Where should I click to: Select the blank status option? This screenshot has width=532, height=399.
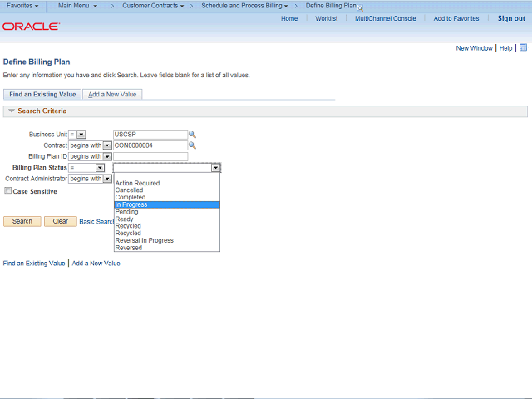click(x=167, y=176)
